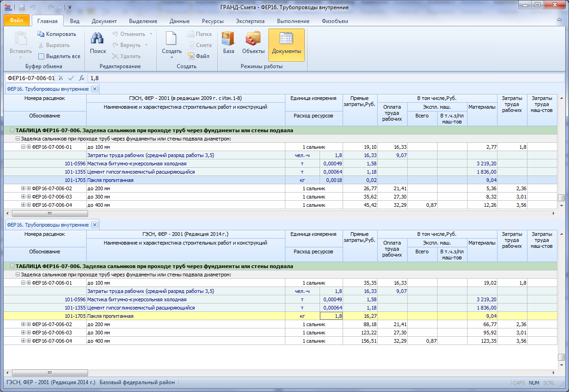Click the Вырезать cut button
The height and width of the screenshot is (392, 569).
click(54, 45)
